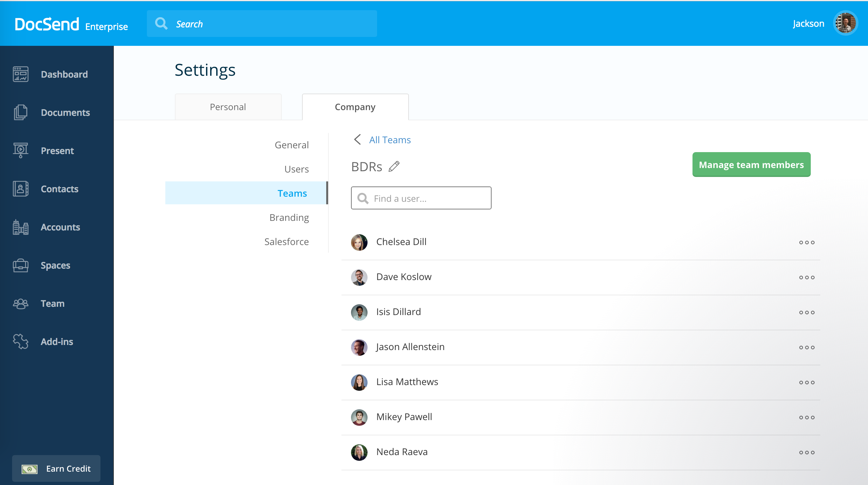Click Dave Koslow's avatar
Screen dimensions: 868x485
coord(359,277)
